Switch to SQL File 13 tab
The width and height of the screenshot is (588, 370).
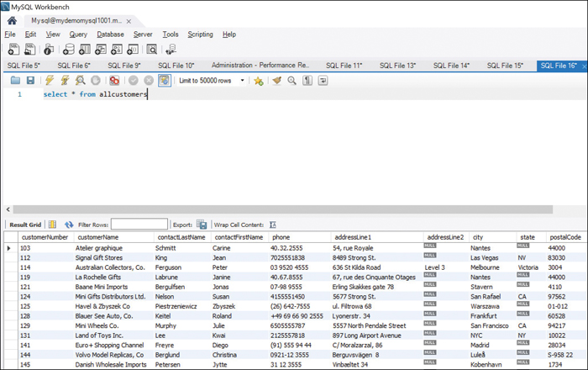397,66
